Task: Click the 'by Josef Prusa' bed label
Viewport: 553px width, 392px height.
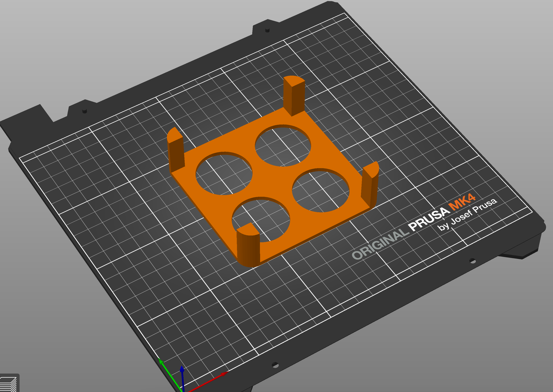Action: point(467,214)
